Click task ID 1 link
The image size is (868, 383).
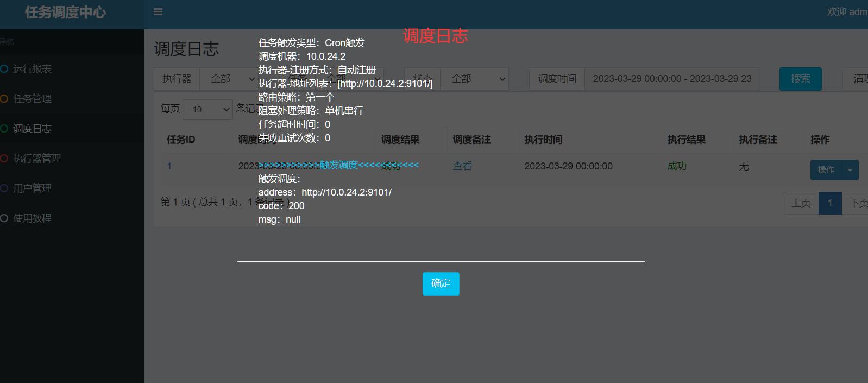tap(169, 166)
